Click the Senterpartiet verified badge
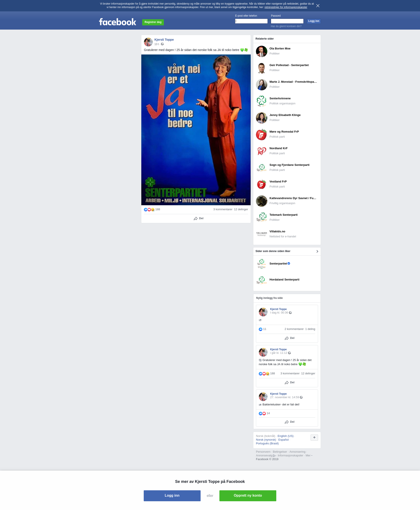The height and width of the screenshot is (510, 420). point(289,263)
